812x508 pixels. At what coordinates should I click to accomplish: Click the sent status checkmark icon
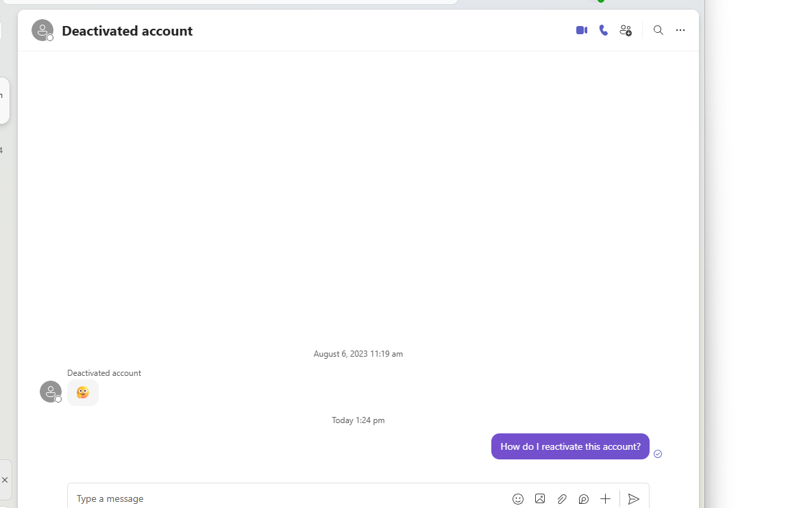(658, 454)
